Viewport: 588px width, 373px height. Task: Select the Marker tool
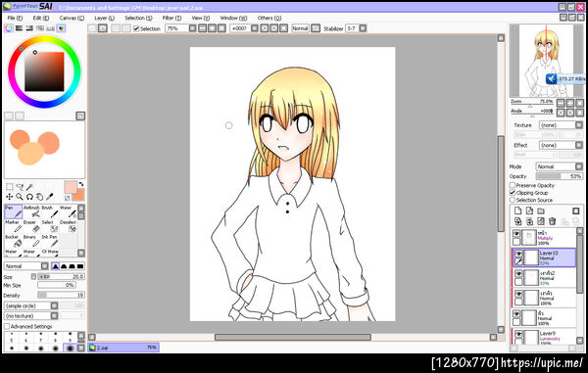click(13, 226)
